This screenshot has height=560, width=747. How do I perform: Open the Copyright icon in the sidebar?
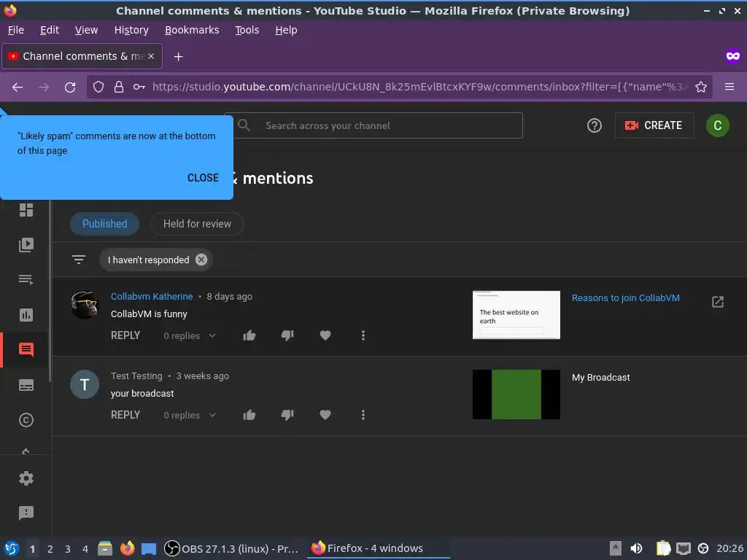(26, 420)
